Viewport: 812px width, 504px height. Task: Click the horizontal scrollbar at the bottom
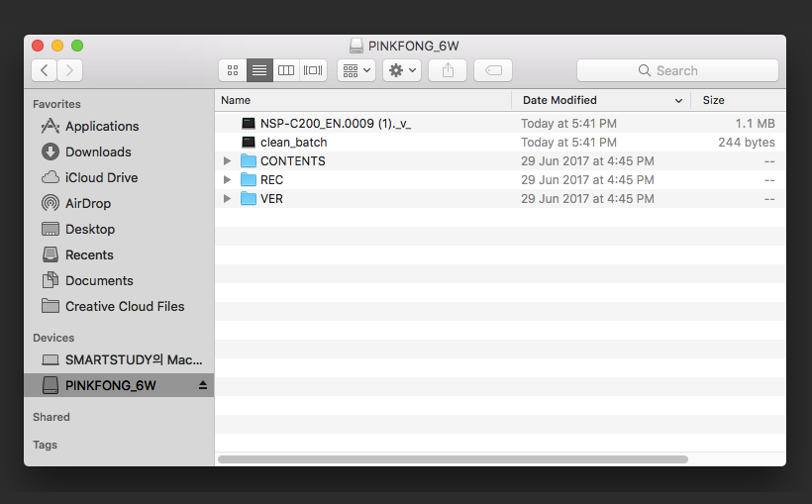coord(454,459)
